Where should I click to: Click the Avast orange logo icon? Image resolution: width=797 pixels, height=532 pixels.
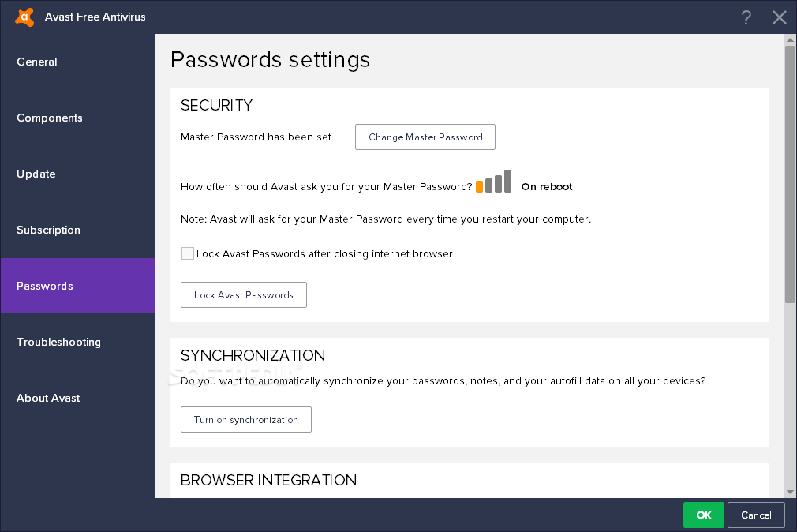[x=24, y=17]
